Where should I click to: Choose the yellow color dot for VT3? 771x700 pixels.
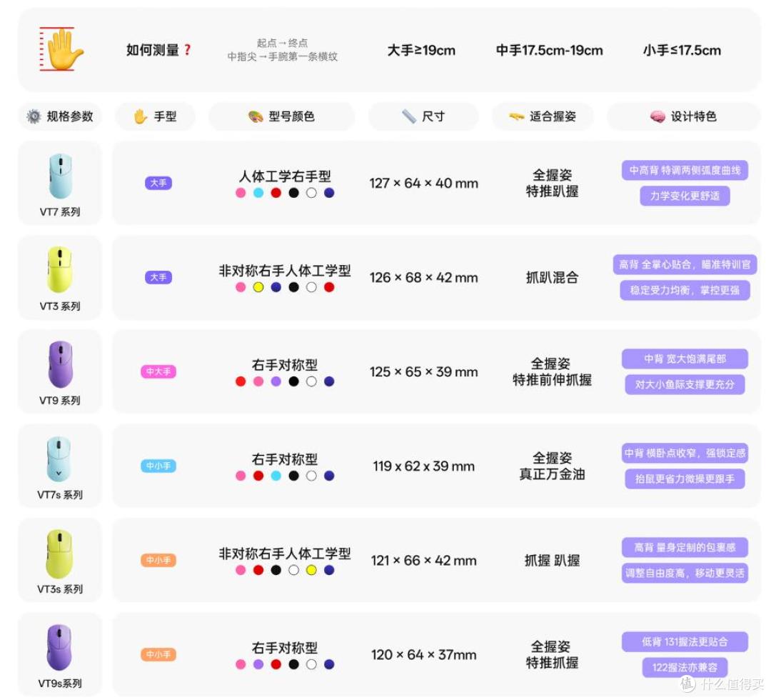pyautogui.click(x=258, y=287)
